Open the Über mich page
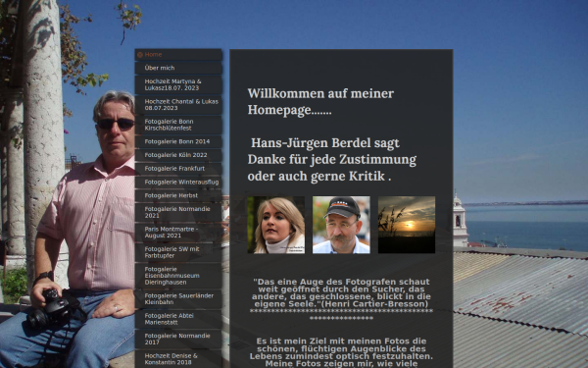Screen dimensions: 588x368 (x=178, y=68)
